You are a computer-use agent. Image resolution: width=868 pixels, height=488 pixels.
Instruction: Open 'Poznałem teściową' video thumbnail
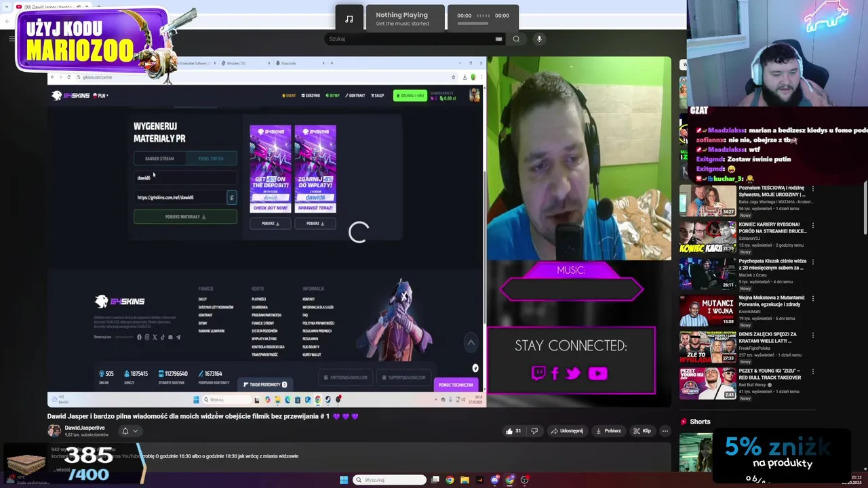click(707, 201)
